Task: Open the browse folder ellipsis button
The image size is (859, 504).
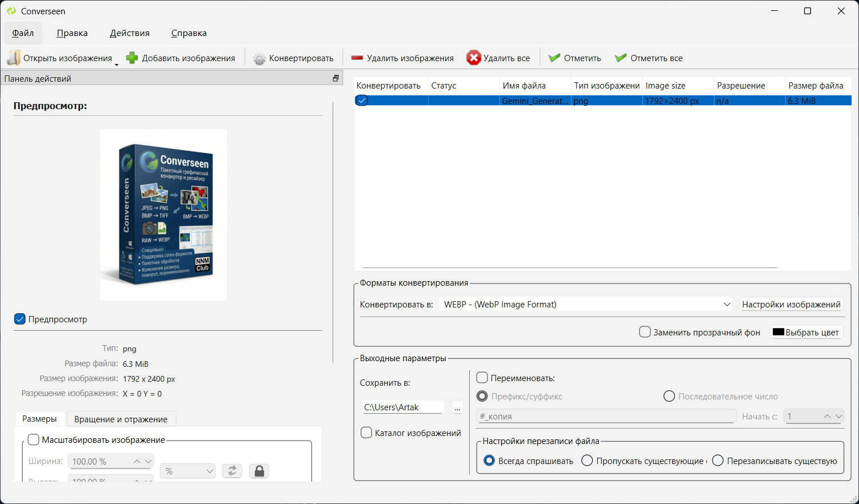Action: (457, 407)
